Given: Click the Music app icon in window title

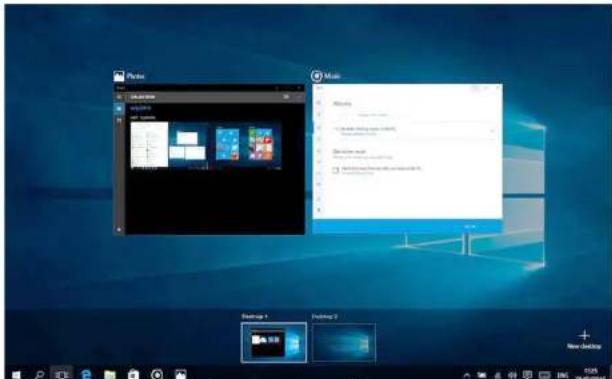Looking at the screenshot, I should coord(317,76).
